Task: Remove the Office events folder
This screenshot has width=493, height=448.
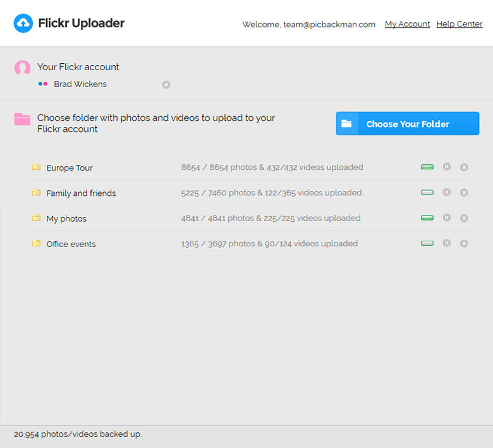Action: coord(464,244)
